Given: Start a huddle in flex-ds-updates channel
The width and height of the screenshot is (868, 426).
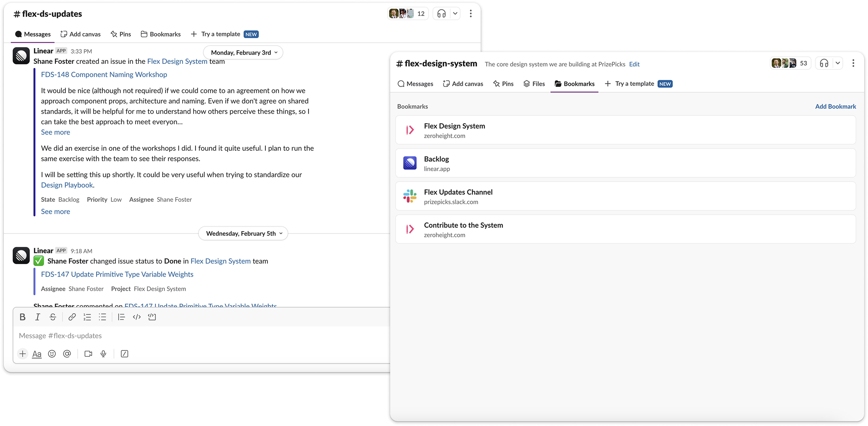Looking at the screenshot, I should 441,13.
